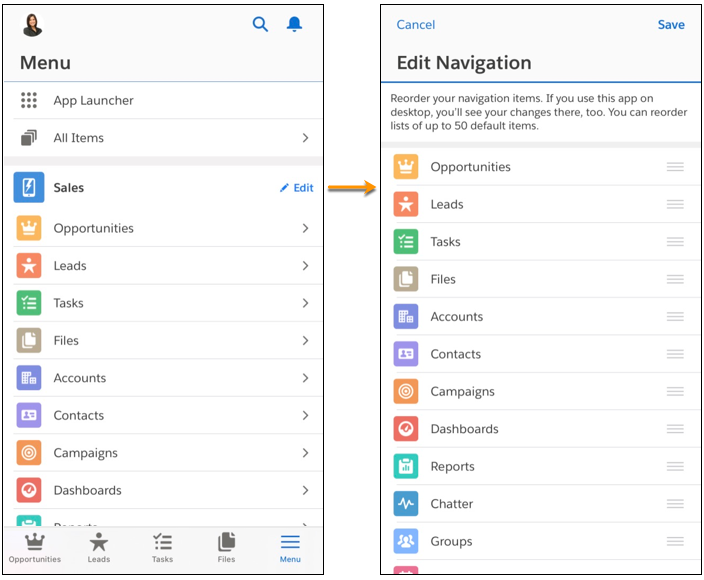
Task: Click the Dashboards gauge icon in Menu
Action: pyautogui.click(x=29, y=490)
